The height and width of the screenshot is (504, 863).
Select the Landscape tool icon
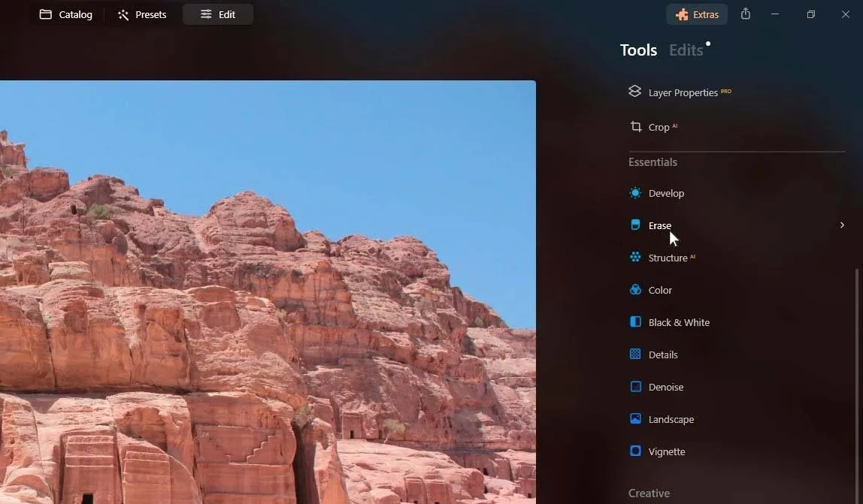pyautogui.click(x=635, y=419)
